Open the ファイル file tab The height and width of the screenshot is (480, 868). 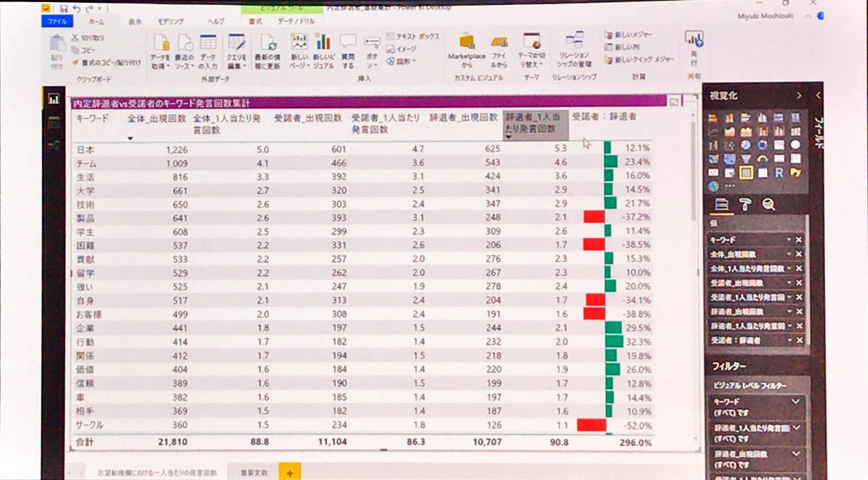pos(56,22)
